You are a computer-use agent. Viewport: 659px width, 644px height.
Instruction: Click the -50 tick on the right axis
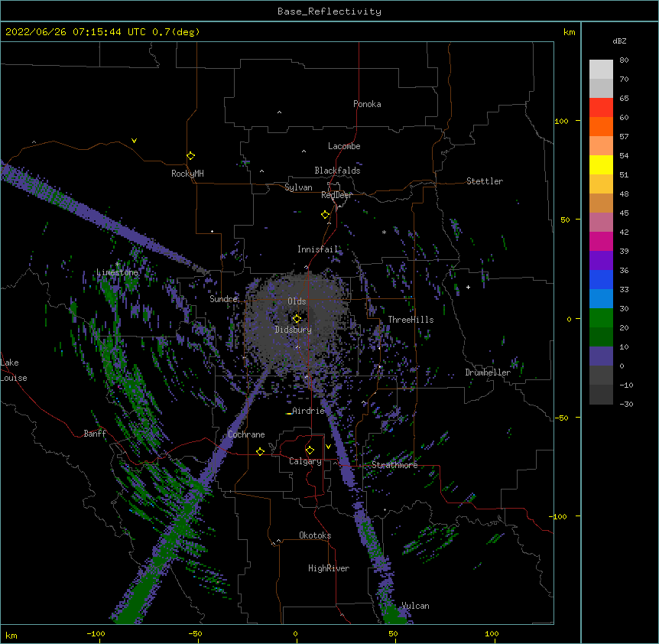[561, 418]
